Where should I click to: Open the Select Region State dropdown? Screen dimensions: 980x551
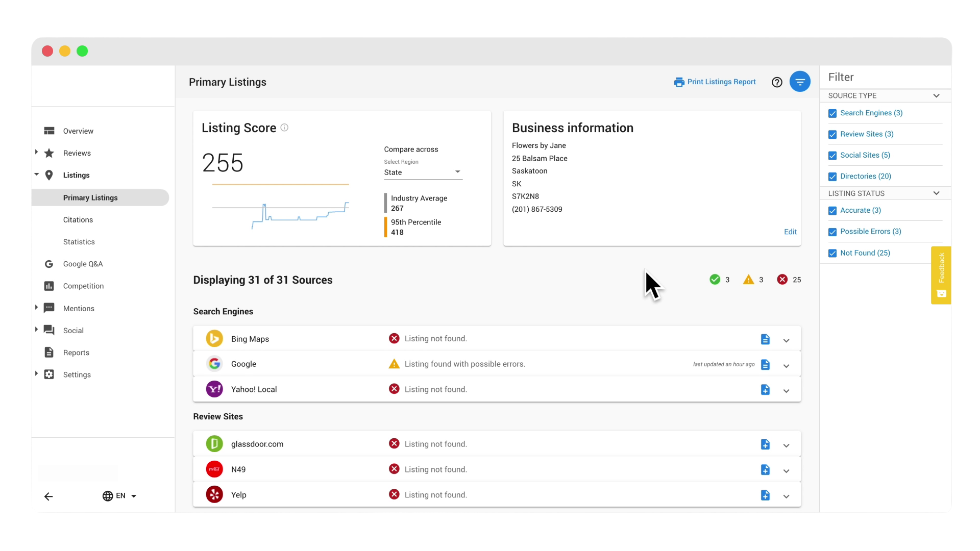tap(422, 172)
